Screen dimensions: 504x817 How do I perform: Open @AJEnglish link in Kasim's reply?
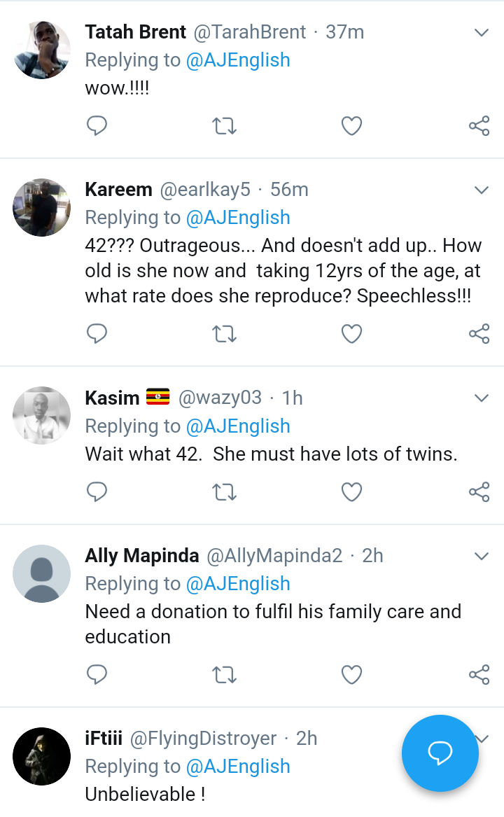(238, 426)
